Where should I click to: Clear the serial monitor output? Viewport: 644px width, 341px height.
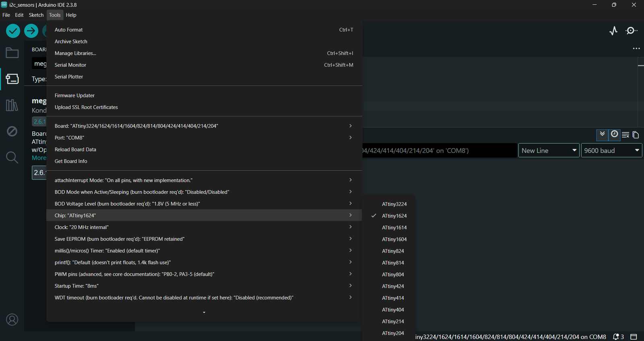(x=625, y=135)
